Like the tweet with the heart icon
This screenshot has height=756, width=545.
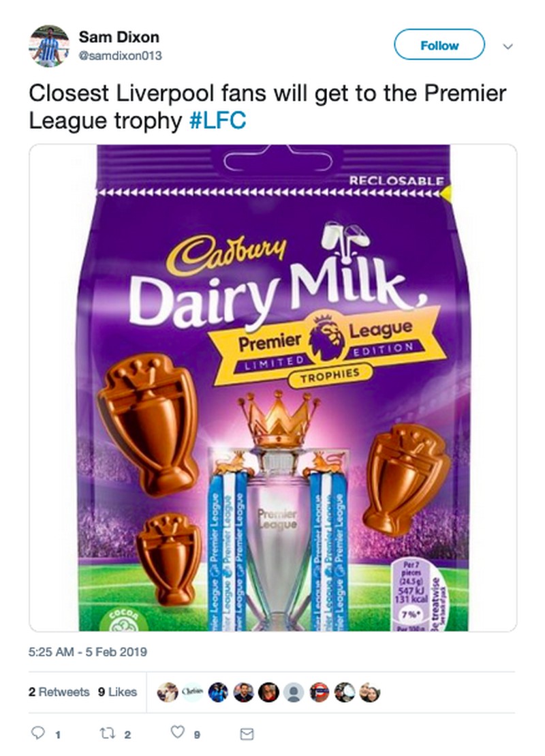[178, 734]
